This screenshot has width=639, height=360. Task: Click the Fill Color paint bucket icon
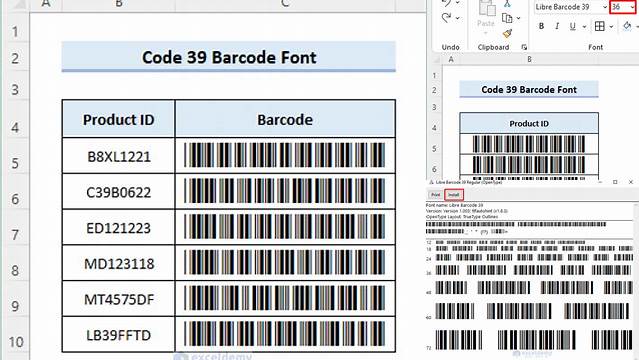pos(627,26)
